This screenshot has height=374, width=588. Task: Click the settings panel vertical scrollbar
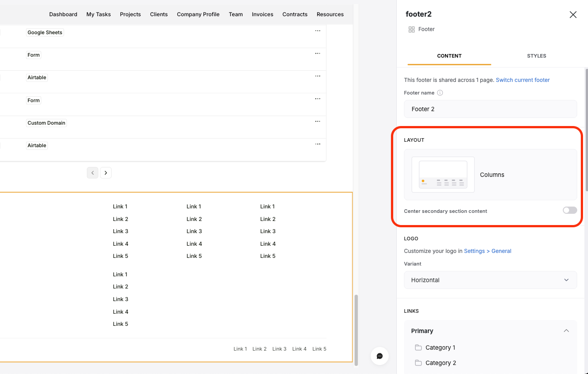point(586,130)
